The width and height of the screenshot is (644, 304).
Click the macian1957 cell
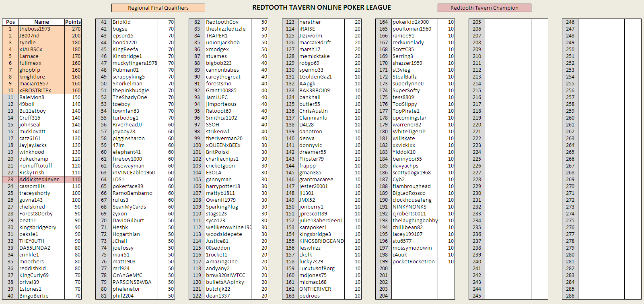tap(41, 84)
